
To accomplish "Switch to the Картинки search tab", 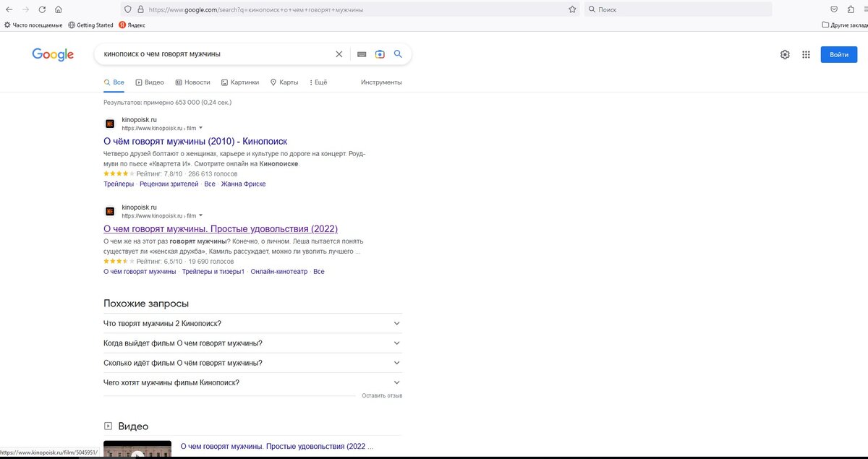I will [x=240, y=82].
